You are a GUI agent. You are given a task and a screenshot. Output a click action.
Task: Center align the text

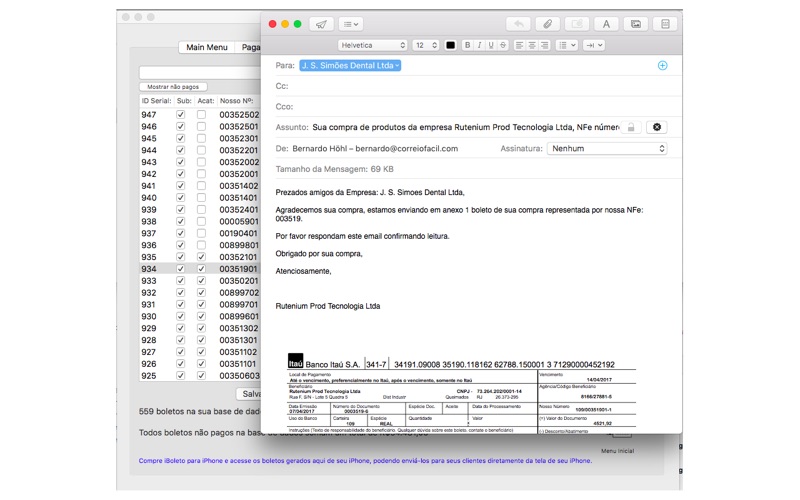pyautogui.click(x=532, y=45)
